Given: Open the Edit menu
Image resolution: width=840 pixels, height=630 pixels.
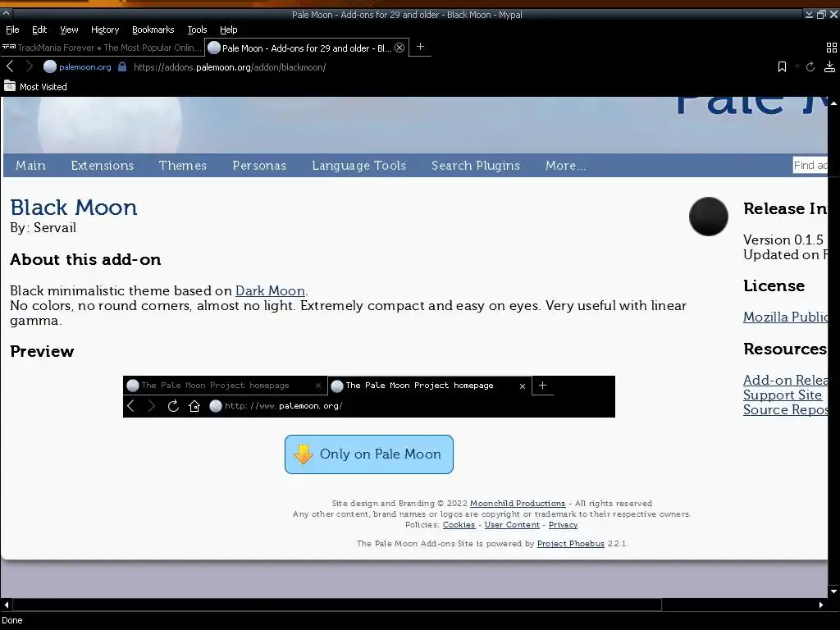Looking at the screenshot, I should (39, 30).
